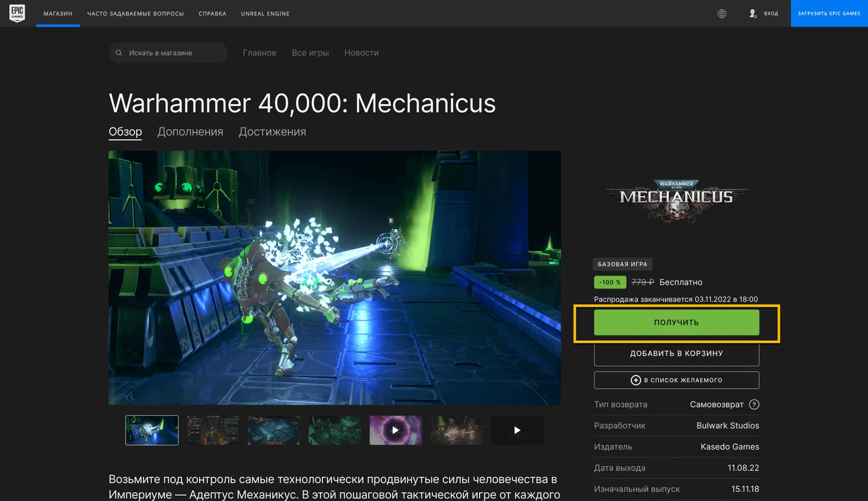Open the Главное store section

point(259,53)
